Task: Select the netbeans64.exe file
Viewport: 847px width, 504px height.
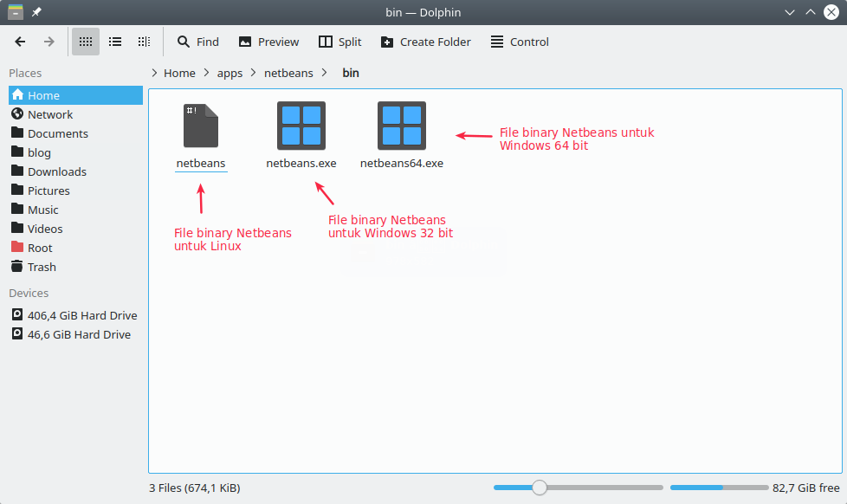Action: click(x=400, y=126)
